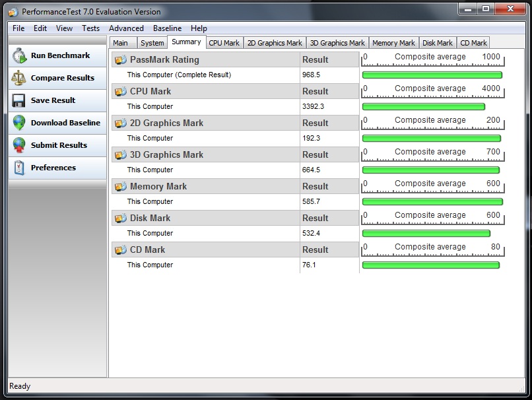Click the PassMark Rating row icon
The height and width of the screenshot is (400, 532).
(121, 59)
